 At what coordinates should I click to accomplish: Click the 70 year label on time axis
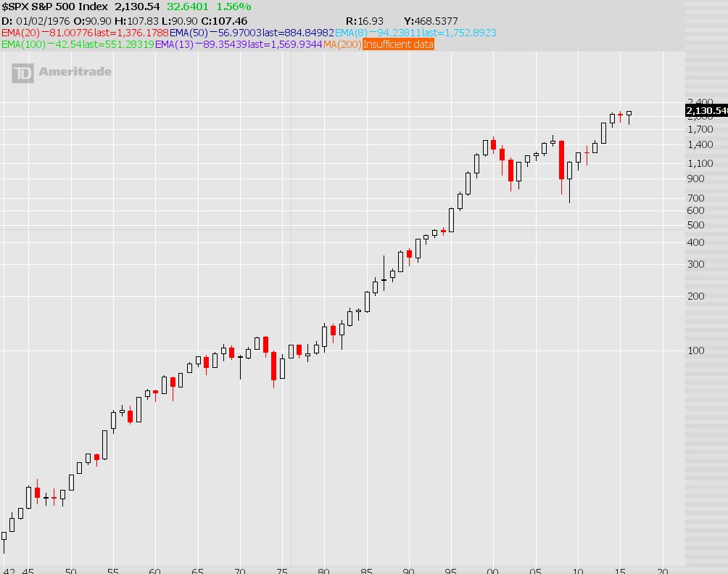[x=239, y=571]
